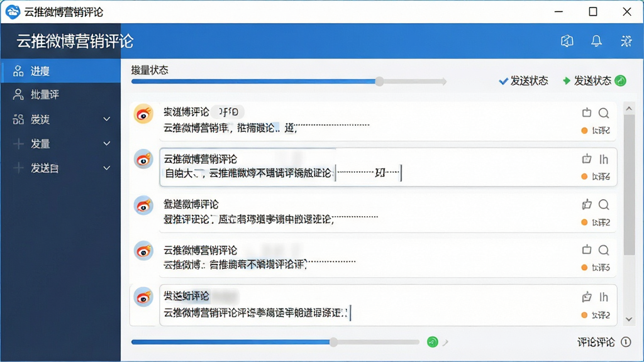Open the 批量评 sidebar item

61,95
